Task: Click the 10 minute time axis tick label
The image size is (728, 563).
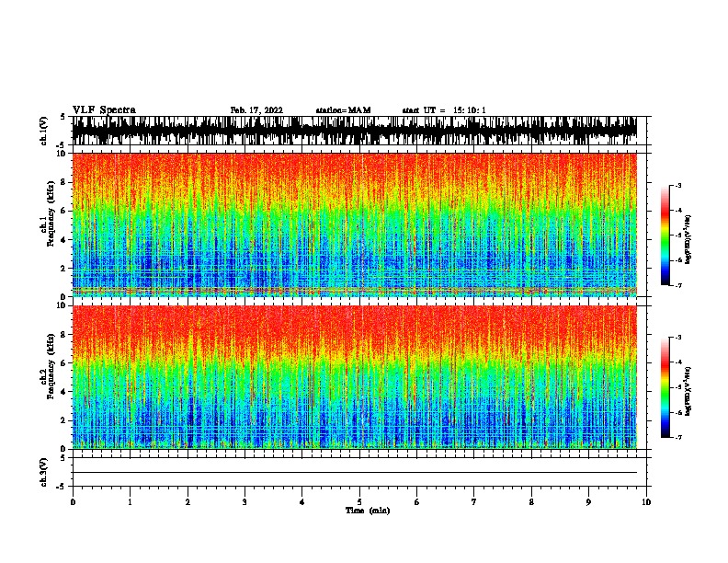Action: [646, 502]
